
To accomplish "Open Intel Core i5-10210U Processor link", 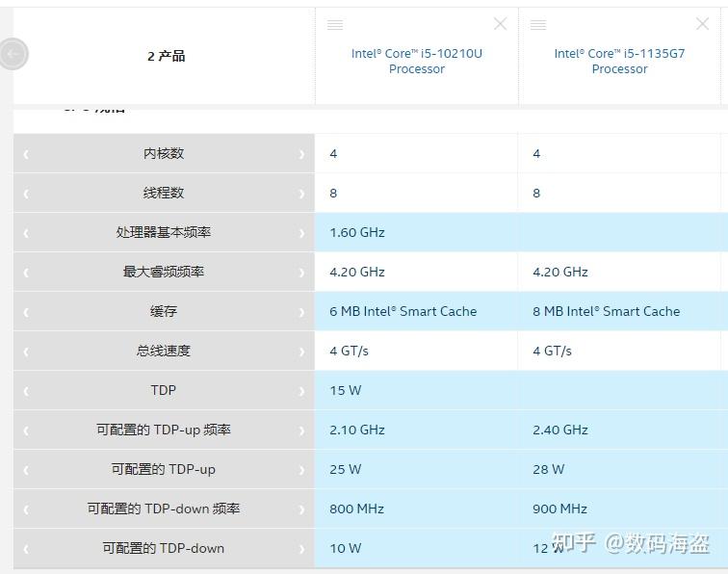I will click(x=416, y=61).
